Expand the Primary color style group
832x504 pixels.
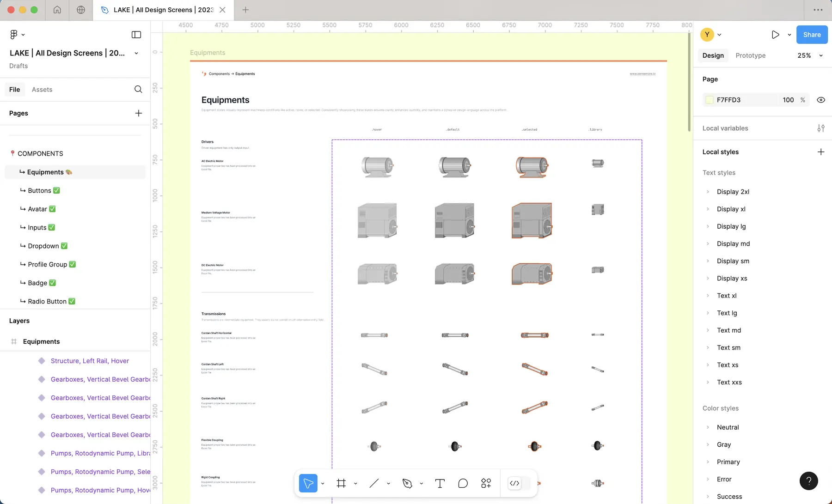click(708, 462)
